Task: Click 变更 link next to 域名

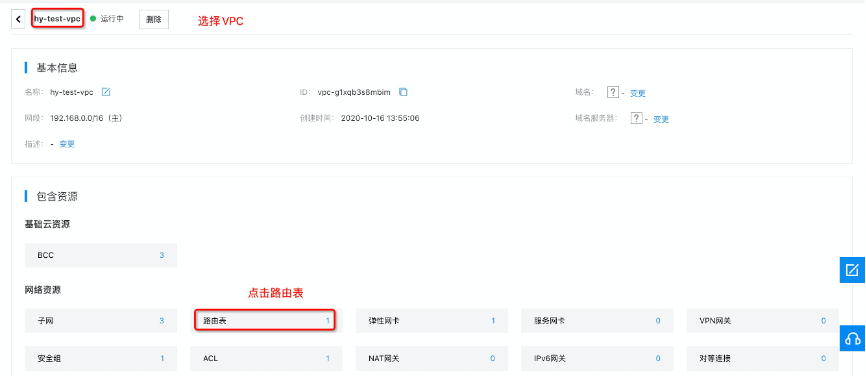Action: tap(638, 93)
